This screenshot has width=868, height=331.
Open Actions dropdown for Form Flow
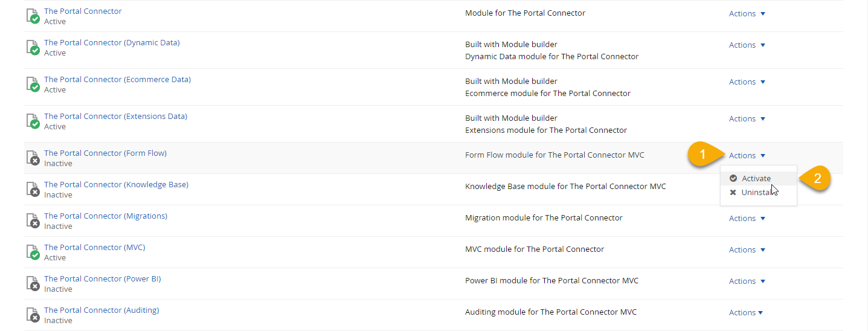click(x=747, y=156)
